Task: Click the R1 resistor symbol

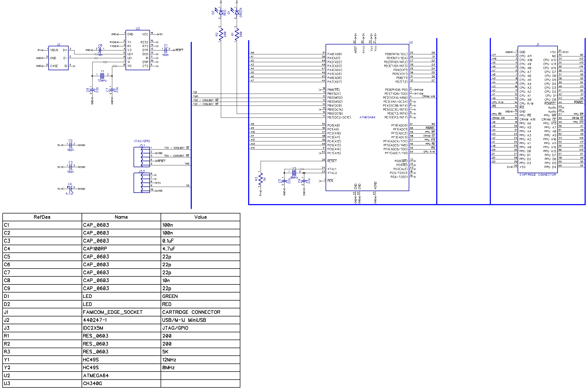Action: point(237,35)
